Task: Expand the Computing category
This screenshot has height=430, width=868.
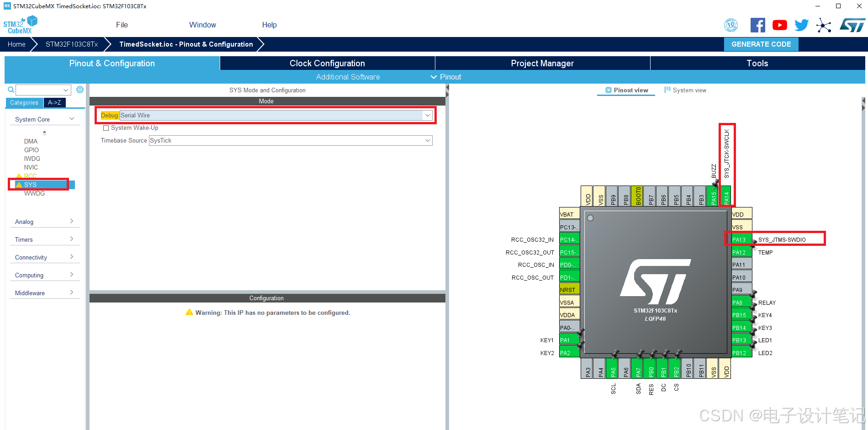Action: pyautogui.click(x=45, y=275)
